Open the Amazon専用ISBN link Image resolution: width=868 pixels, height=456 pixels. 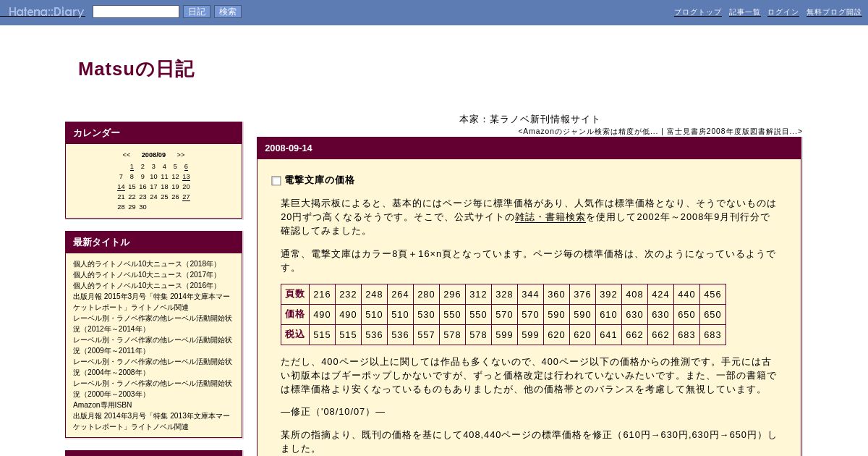pyautogui.click(x=102, y=405)
